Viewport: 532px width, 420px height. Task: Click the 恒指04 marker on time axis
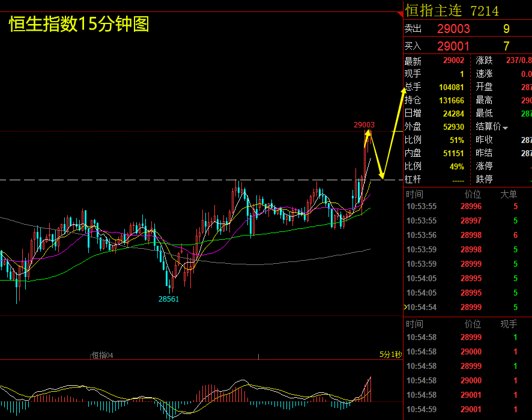click(103, 355)
